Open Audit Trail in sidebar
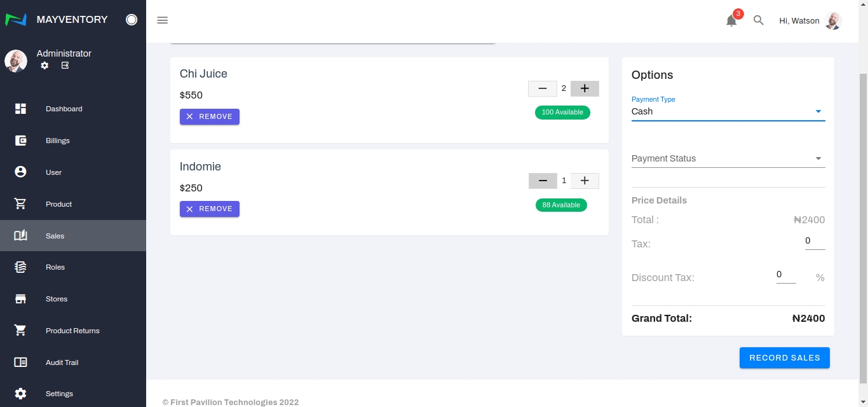Viewport: 868px width, 407px height. point(62,362)
